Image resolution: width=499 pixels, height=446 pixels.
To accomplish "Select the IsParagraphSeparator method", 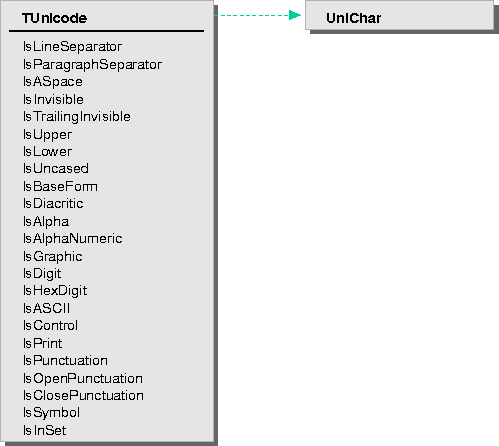I will 92,65.
